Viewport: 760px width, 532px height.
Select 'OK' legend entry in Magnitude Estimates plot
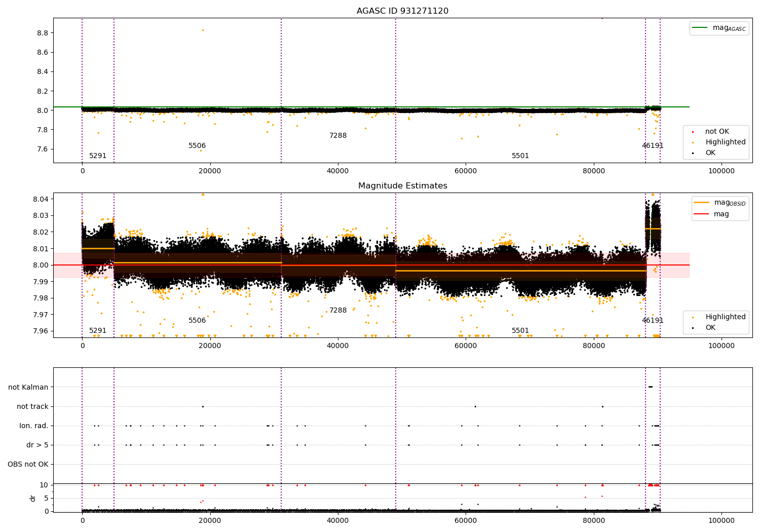coord(709,328)
